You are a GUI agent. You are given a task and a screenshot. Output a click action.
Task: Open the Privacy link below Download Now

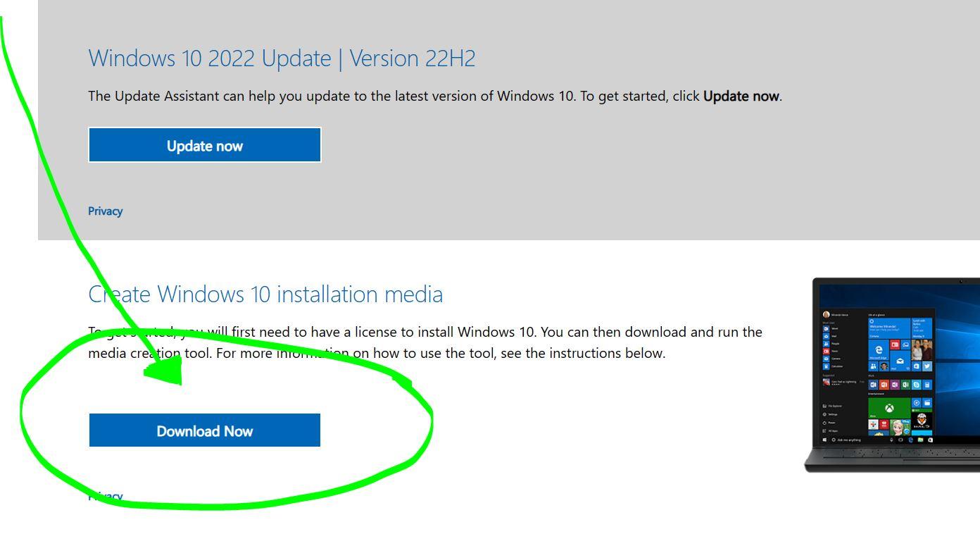pyautogui.click(x=105, y=496)
